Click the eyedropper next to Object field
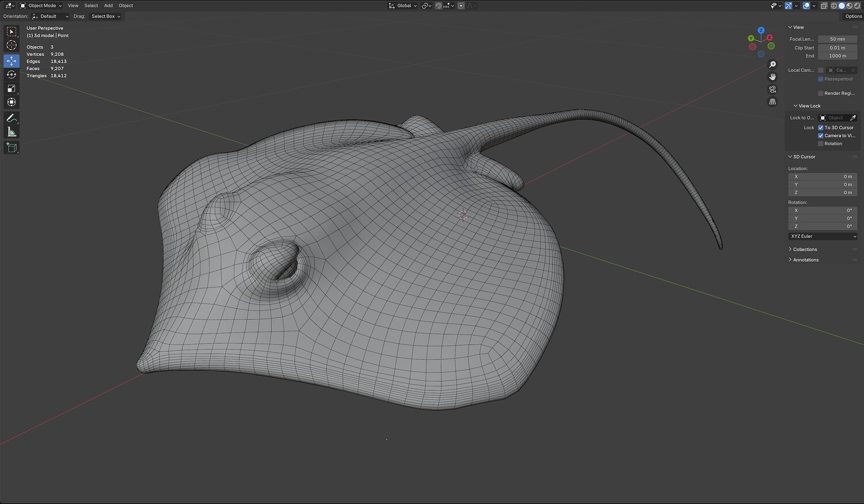The height and width of the screenshot is (504, 864). point(853,118)
